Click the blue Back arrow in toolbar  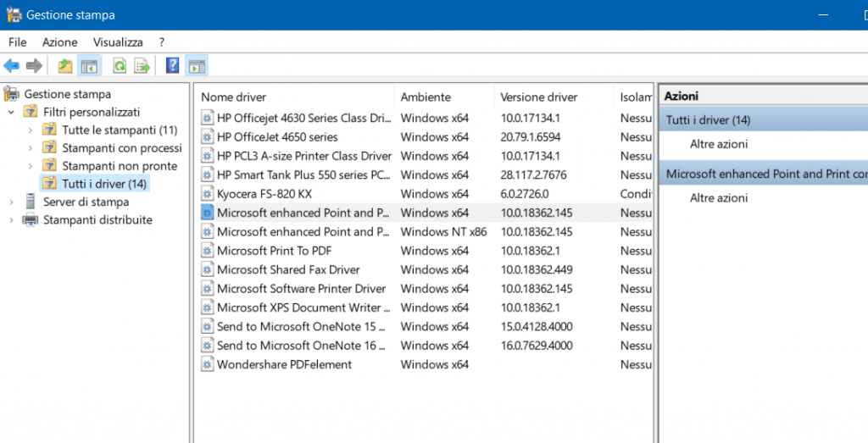(x=12, y=65)
